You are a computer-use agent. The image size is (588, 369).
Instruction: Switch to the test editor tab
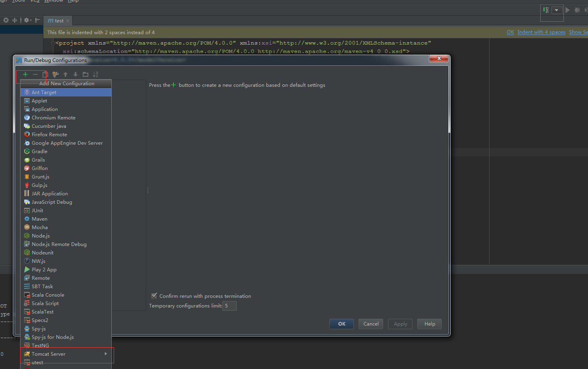(x=58, y=20)
